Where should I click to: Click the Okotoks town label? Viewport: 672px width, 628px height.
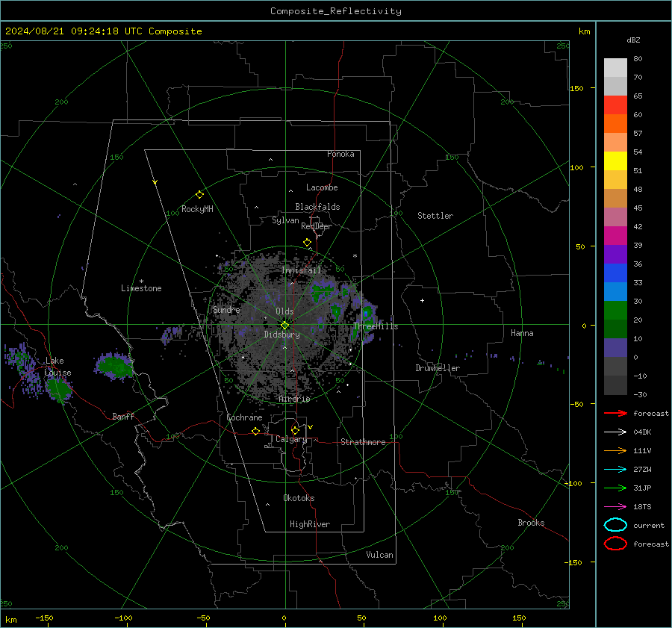tap(299, 498)
